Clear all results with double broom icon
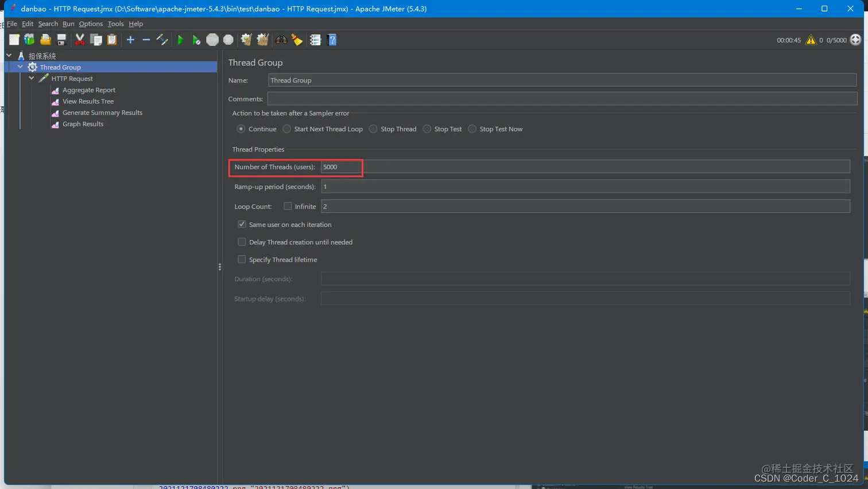The width and height of the screenshot is (868, 489). pos(263,40)
